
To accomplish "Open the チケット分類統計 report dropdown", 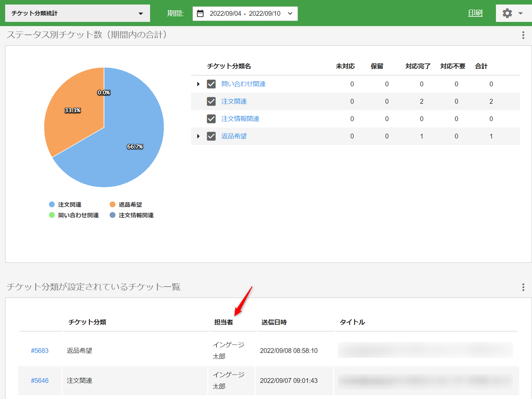I will (77, 13).
